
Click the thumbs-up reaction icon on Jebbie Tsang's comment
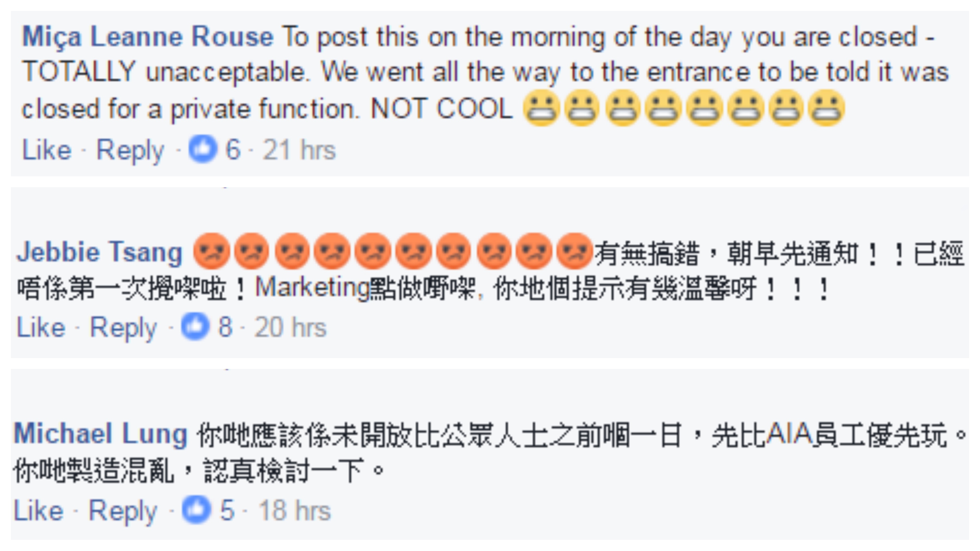(x=195, y=327)
